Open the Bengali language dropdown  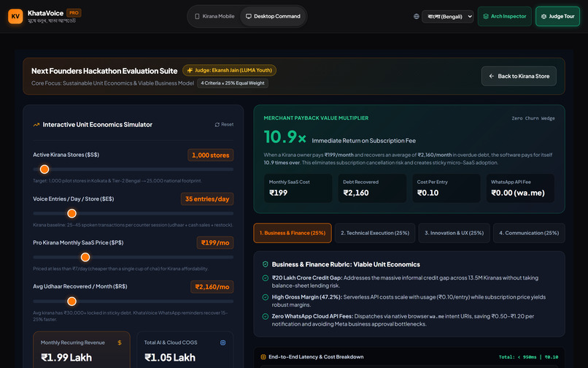point(447,17)
